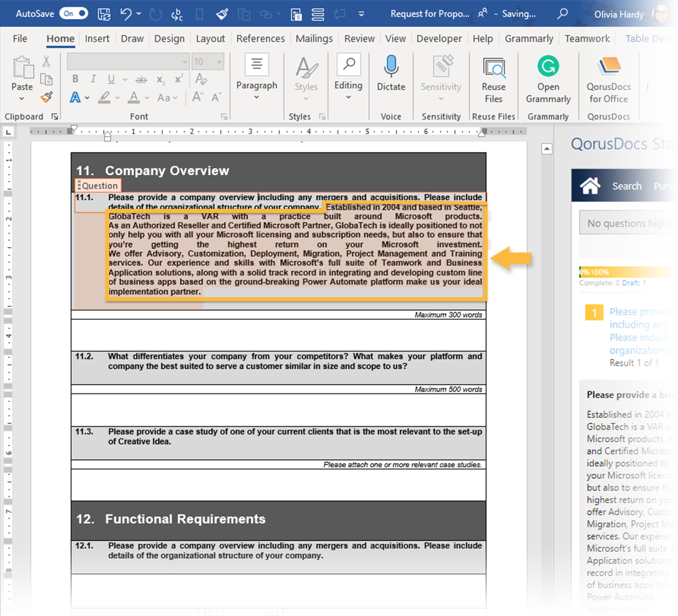Open the Editing find menu
The image size is (678, 616).
[x=348, y=78]
